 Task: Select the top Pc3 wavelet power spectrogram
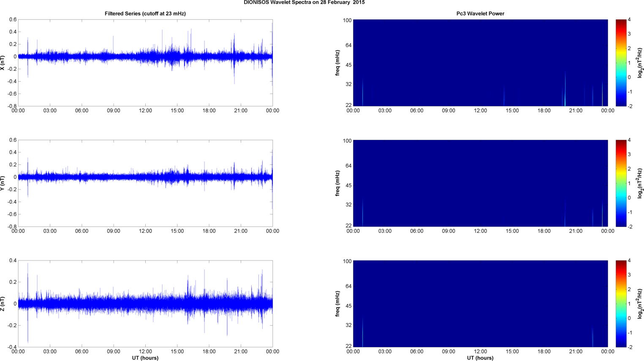[480, 63]
